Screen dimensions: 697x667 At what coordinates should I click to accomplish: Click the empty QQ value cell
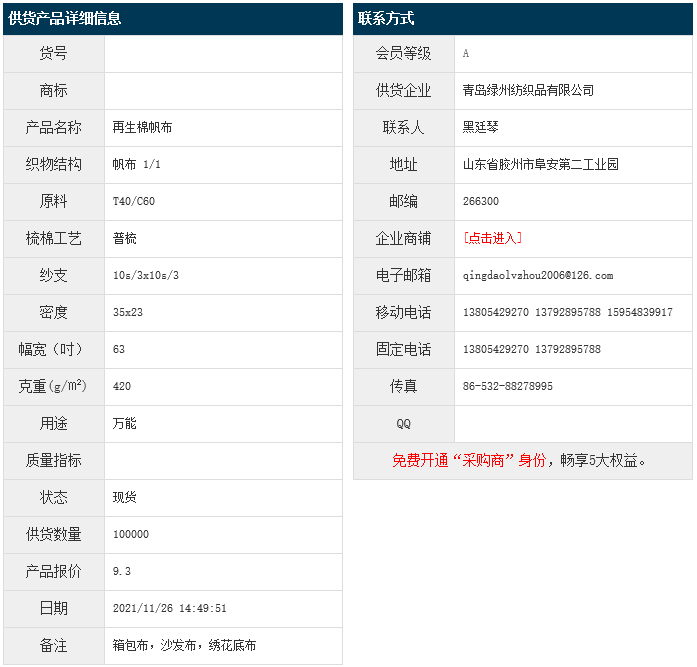click(x=572, y=423)
